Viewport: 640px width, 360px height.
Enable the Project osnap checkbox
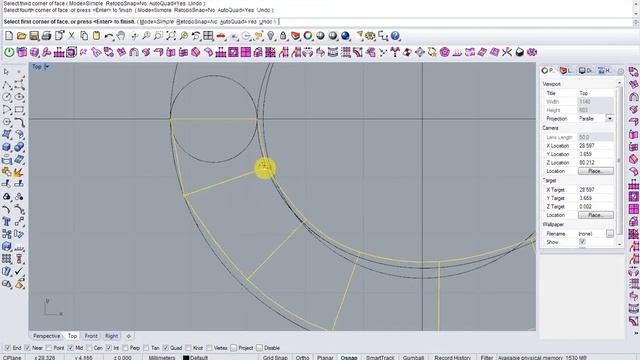tap(233, 348)
